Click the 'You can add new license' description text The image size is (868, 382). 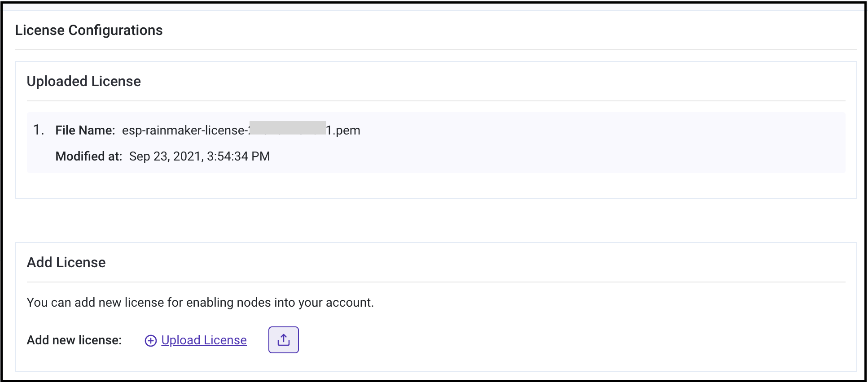pyautogui.click(x=200, y=303)
